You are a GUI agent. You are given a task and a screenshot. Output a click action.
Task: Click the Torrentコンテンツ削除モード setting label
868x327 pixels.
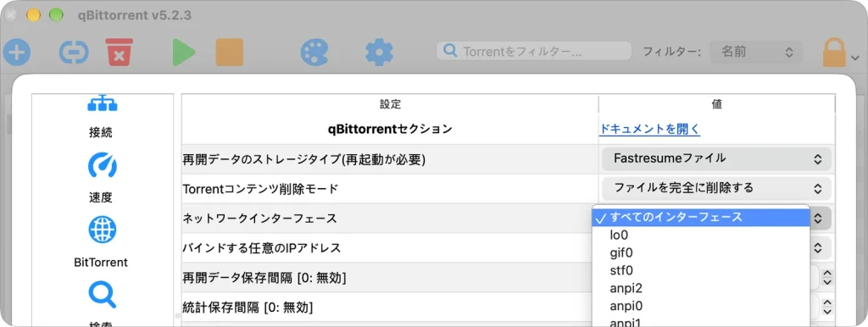click(260, 189)
